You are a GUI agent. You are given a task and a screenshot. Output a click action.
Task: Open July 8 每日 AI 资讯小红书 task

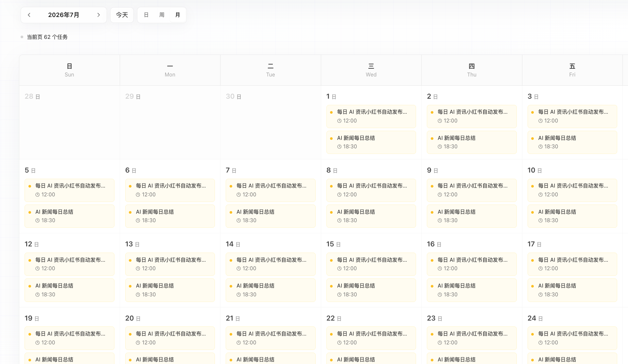(371, 190)
